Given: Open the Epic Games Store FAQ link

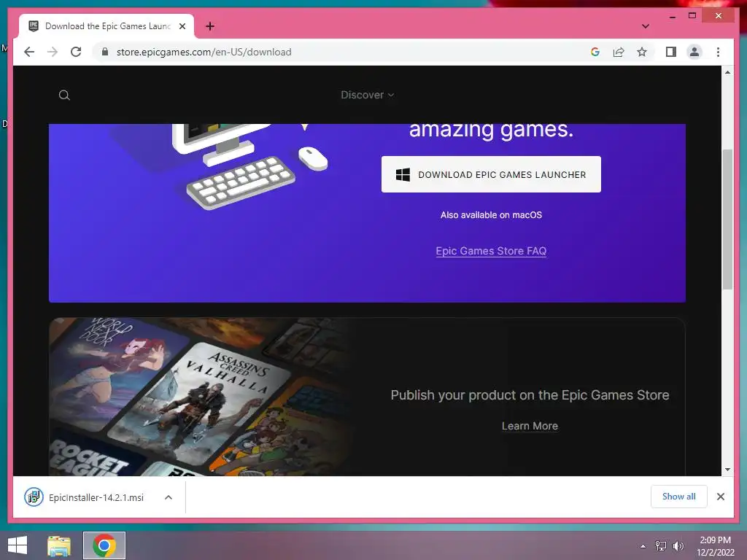Looking at the screenshot, I should (x=491, y=251).
